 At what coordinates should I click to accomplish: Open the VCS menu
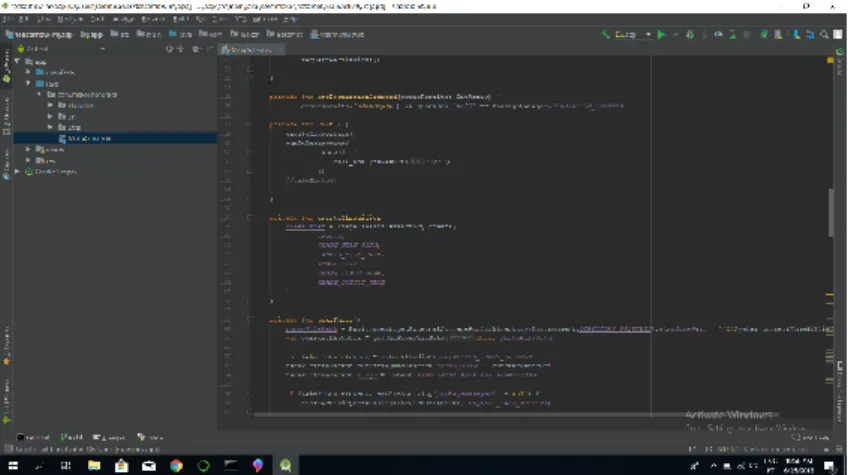coord(241,19)
